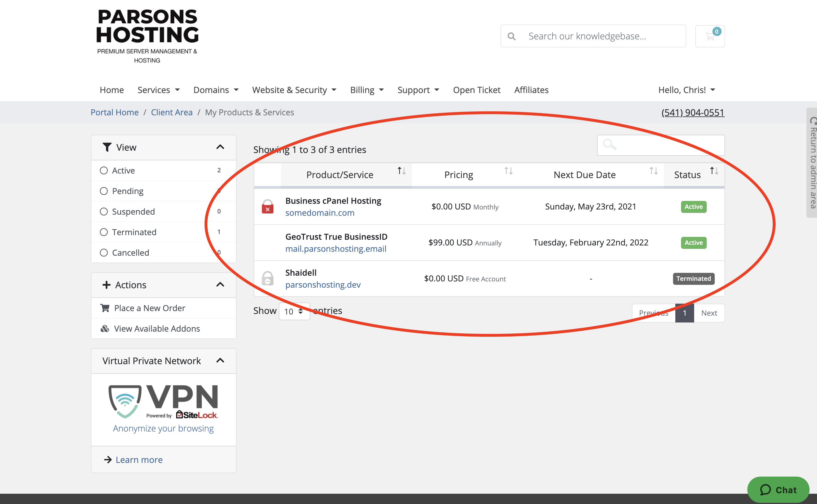
Task: Open the green Chat bubble widget
Action: point(778,490)
